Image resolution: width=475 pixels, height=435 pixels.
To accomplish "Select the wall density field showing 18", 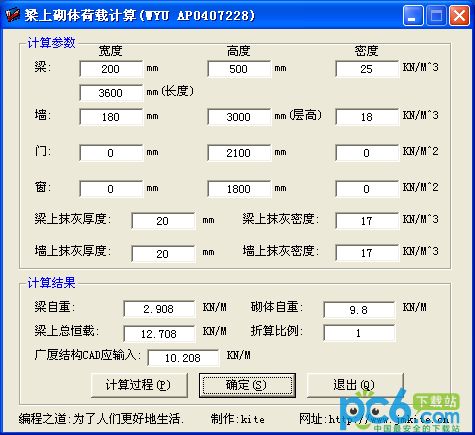I will tap(367, 117).
